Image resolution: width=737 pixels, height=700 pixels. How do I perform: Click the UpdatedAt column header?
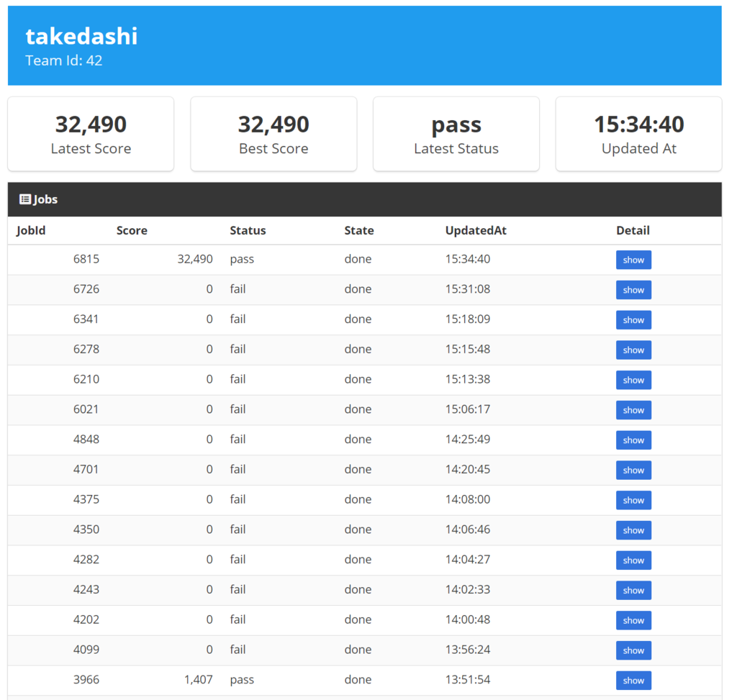(x=476, y=231)
